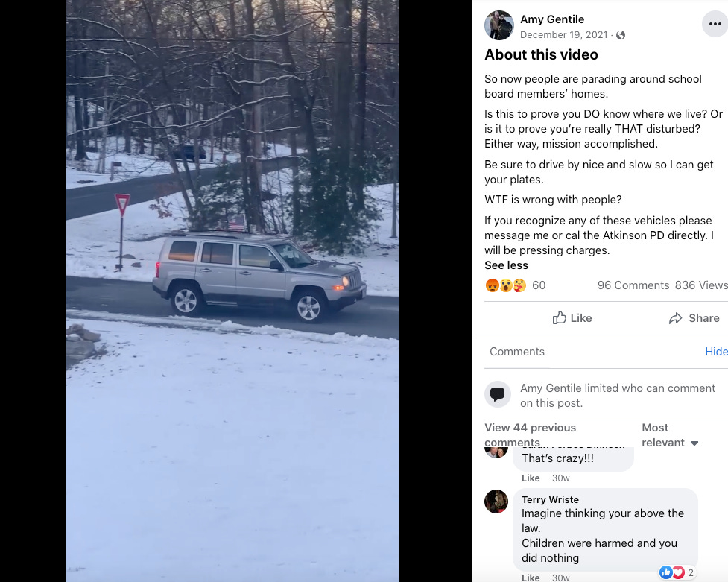
Task: Click Amy Gentile's profile picture
Action: pyautogui.click(x=499, y=25)
